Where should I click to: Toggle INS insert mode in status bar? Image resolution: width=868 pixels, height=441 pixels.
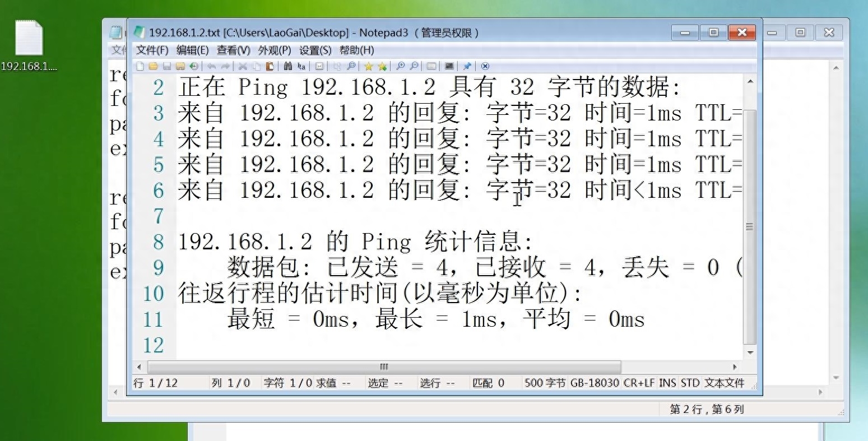coord(667,383)
